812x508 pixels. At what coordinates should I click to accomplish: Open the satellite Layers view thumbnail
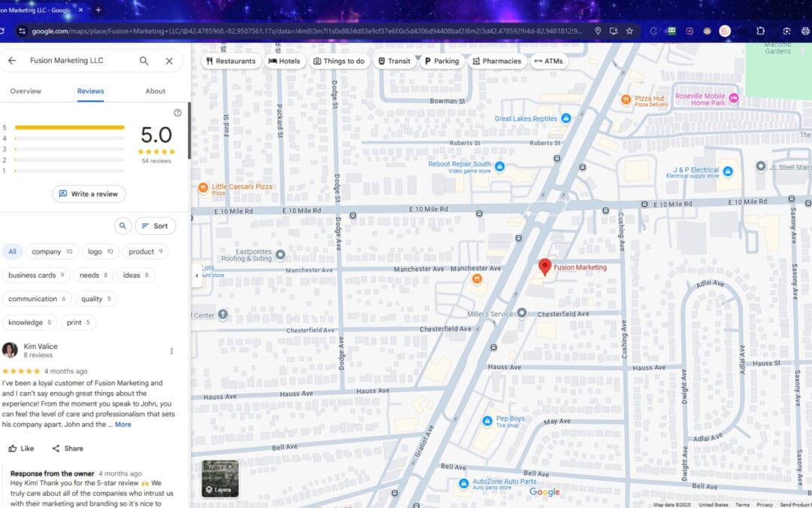click(x=219, y=478)
